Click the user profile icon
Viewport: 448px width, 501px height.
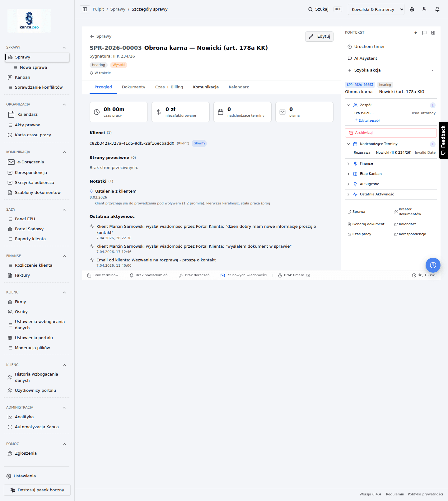pyautogui.click(x=424, y=9)
